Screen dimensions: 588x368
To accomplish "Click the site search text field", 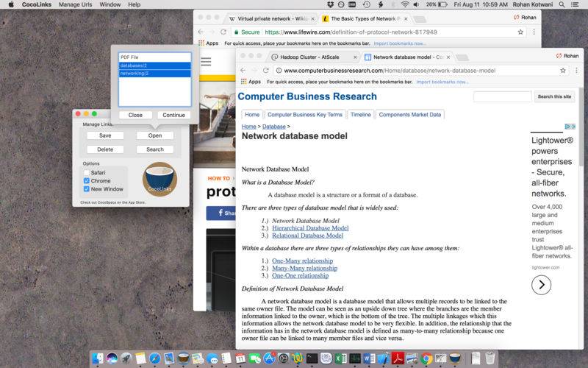I will click(x=503, y=96).
